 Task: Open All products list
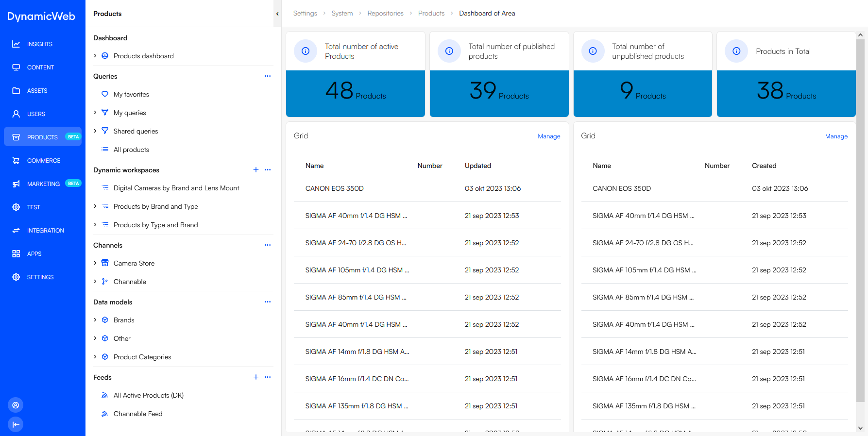[x=131, y=150]
